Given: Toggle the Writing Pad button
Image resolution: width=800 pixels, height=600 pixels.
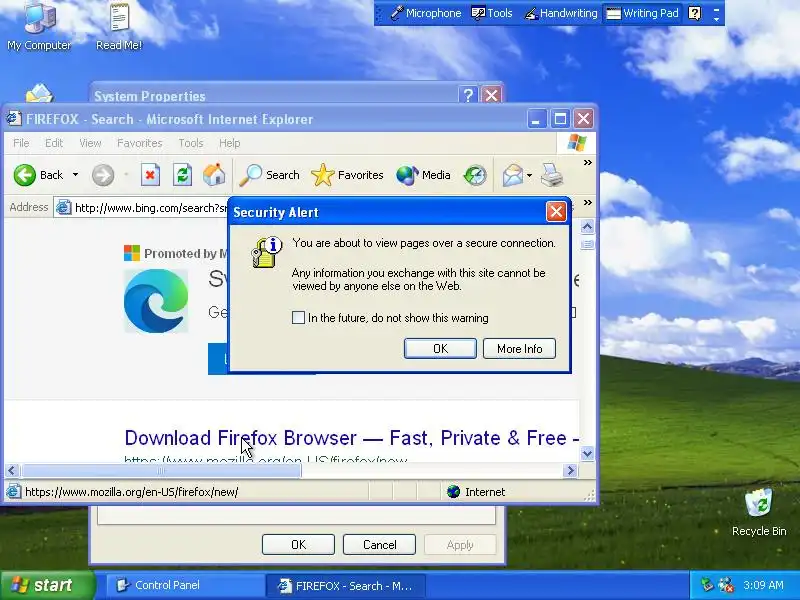Looking at the screenshot, I should pyautogui.click(x=642, y=13).
